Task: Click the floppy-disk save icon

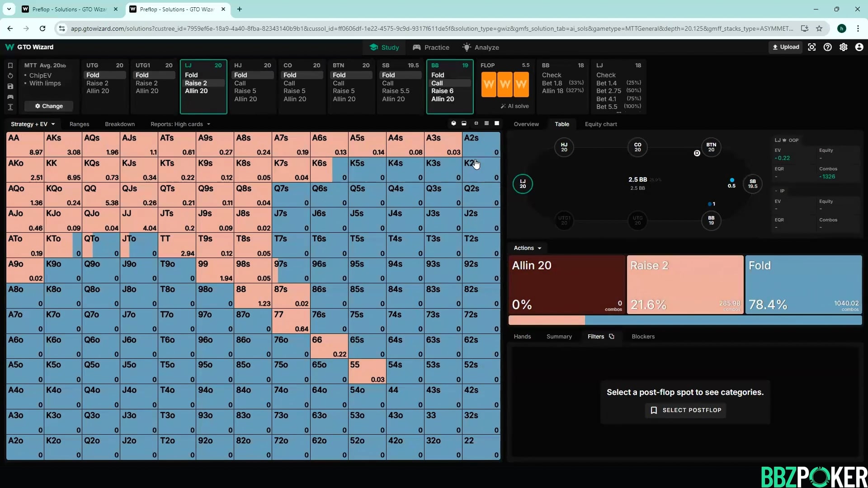Action: pos(10,86)
